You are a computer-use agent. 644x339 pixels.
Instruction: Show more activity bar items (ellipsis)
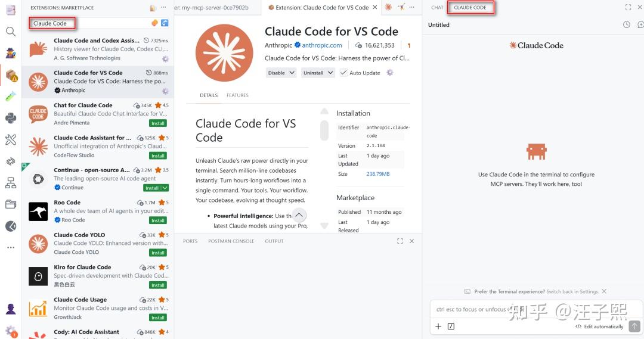coord(11,247)
